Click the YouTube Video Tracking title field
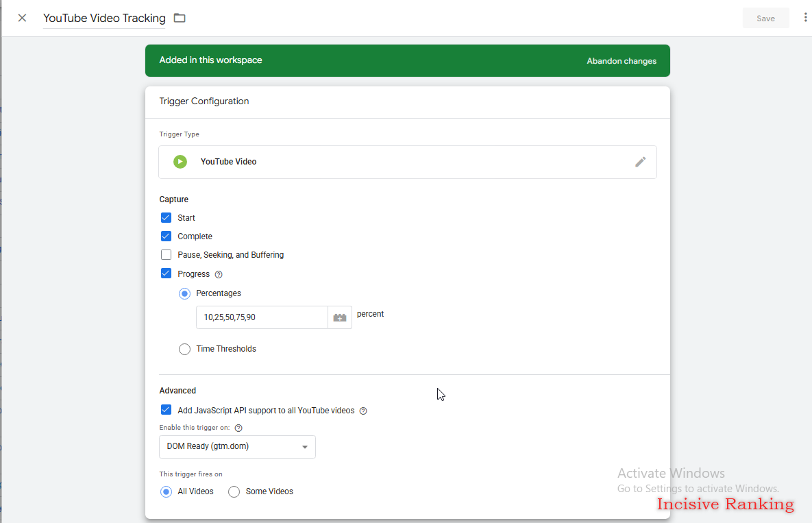Image resolution: width=812 pixels, height=523 pixels. click(104, 18)
